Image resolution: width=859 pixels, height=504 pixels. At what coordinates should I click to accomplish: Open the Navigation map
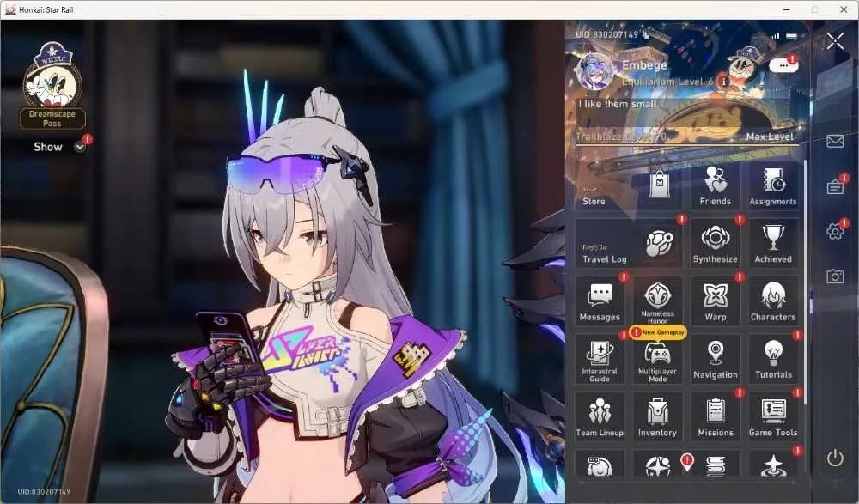click(x=715, y=360)
